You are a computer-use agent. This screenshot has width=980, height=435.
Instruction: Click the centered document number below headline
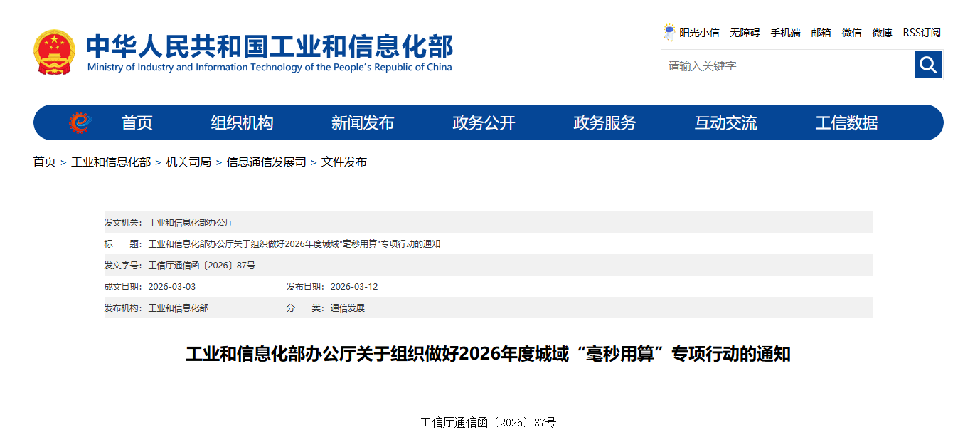point(488,422)
